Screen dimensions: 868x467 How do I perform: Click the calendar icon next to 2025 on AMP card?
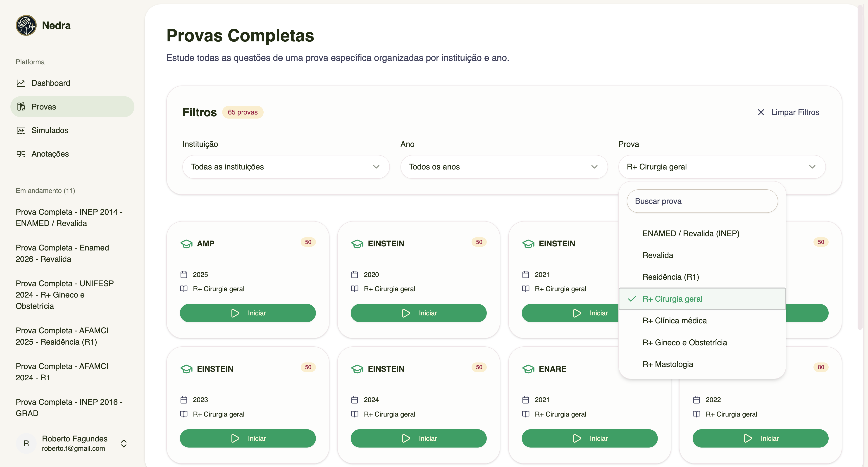[184, 274]
